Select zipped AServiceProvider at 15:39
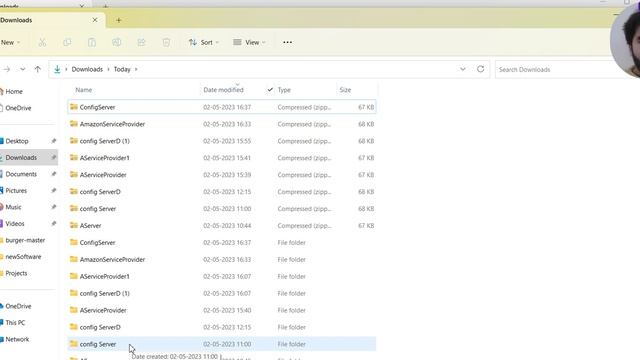Image resolution: width=640 pixels, height=360 pixels. [x=222, y=175]
